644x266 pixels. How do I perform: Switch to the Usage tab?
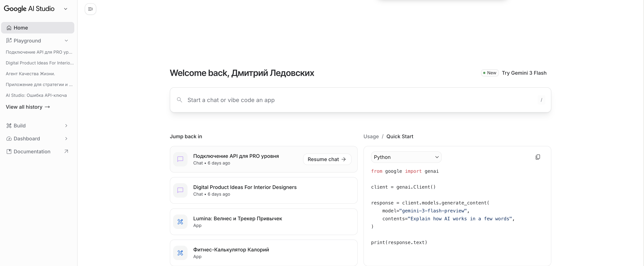tap(371, 136)
